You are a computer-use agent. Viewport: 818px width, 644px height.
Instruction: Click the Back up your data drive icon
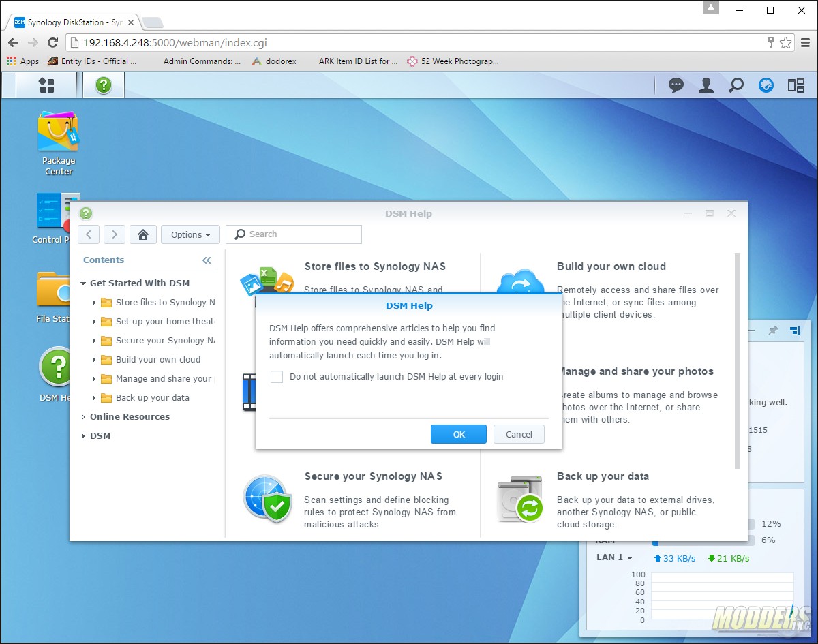click(520, 499)
